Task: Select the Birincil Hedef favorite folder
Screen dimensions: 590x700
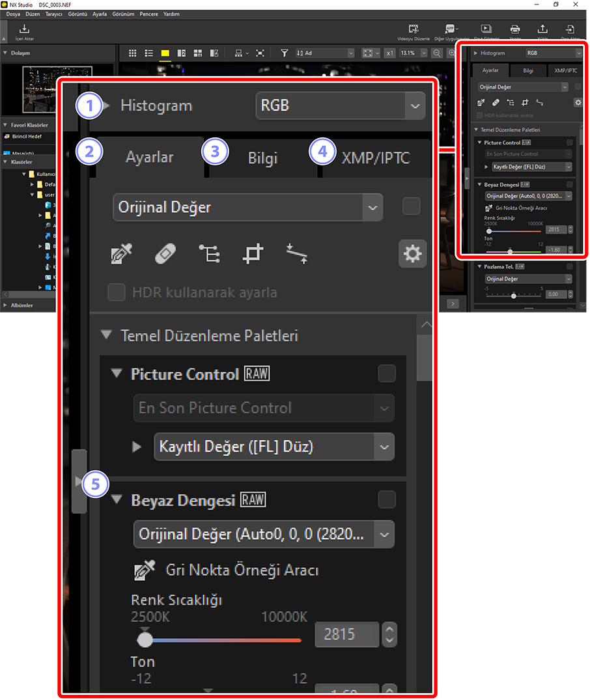Action: click(x=26, y=137)
